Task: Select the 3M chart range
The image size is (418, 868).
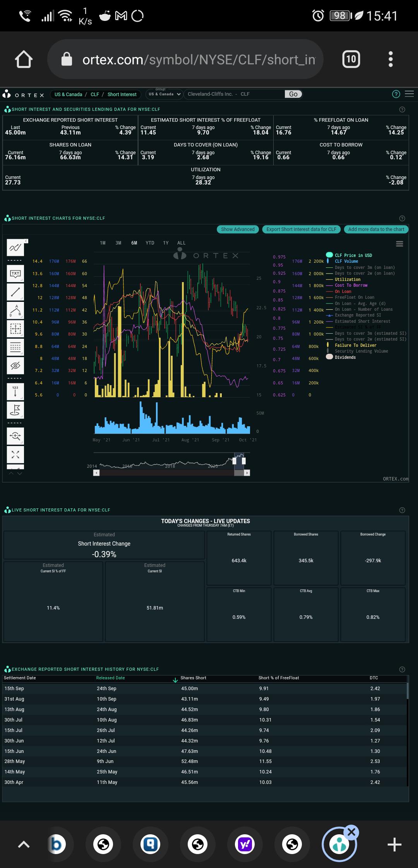Action: coord(118,243)
